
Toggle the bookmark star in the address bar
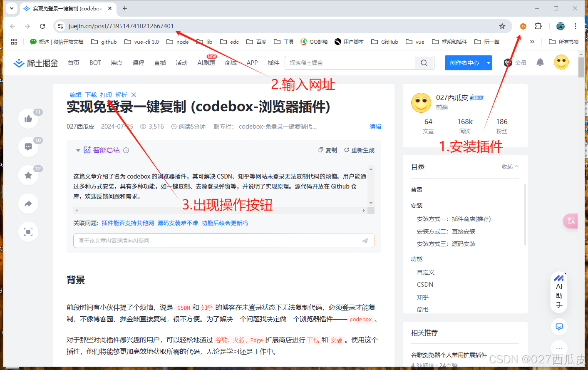click(502, 26)
